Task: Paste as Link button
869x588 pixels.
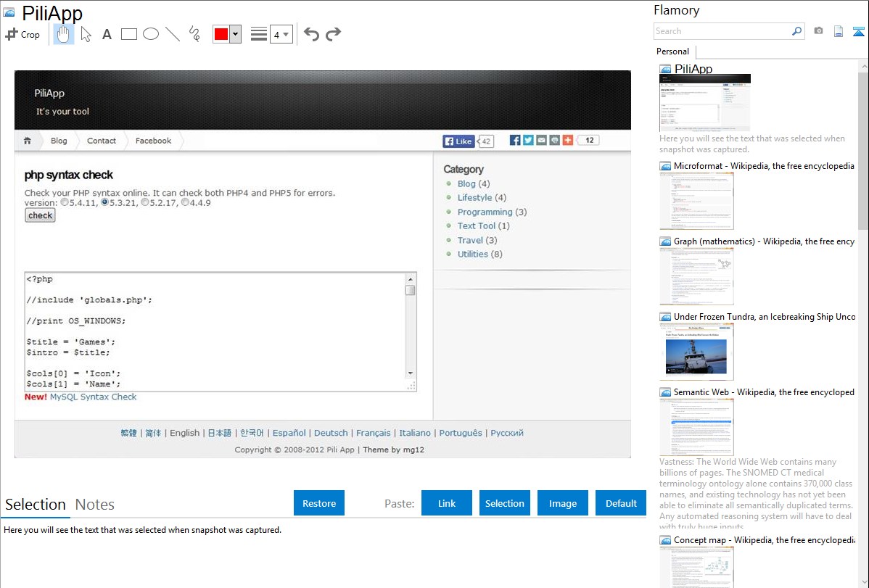Action: click(x=447, y=502)
